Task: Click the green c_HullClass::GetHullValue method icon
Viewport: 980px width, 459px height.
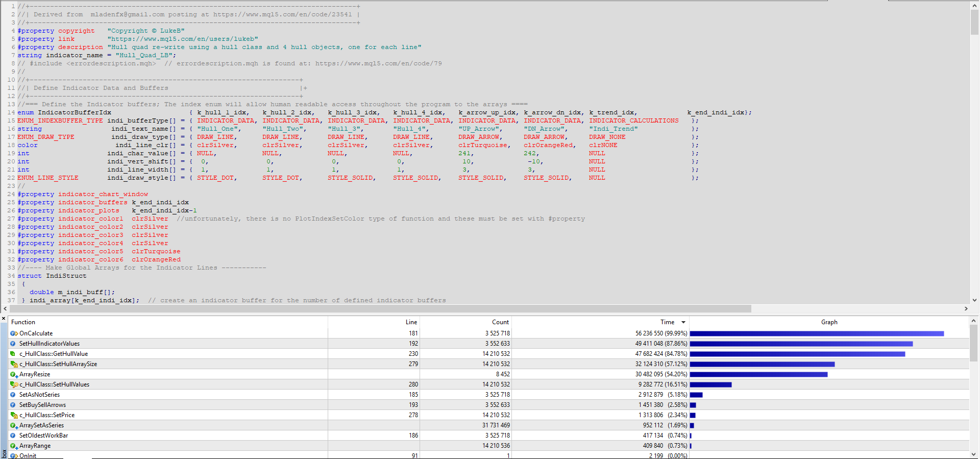Action: (x=13, y=354)
